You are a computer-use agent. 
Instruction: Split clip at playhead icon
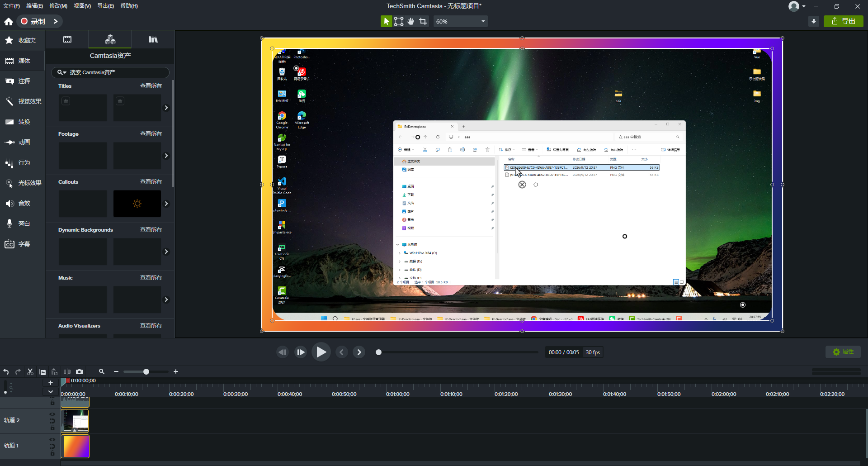click(67, 372)
